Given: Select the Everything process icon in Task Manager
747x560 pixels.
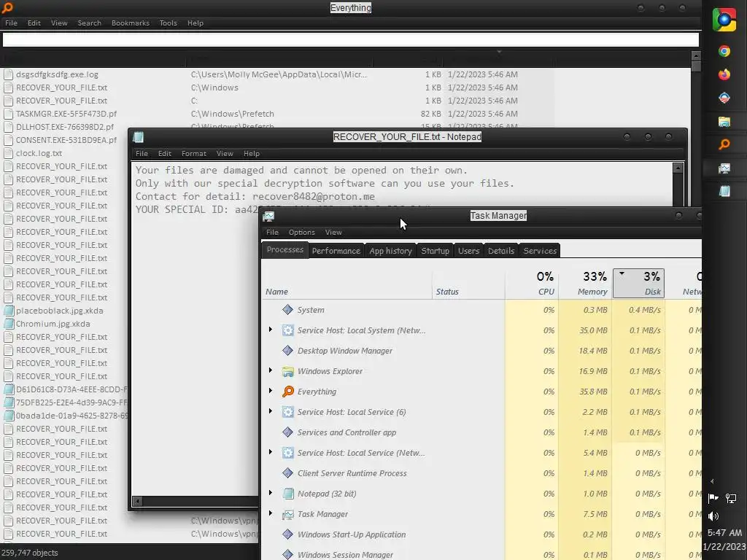Looking at the screenshot, I should click(287, 392).
